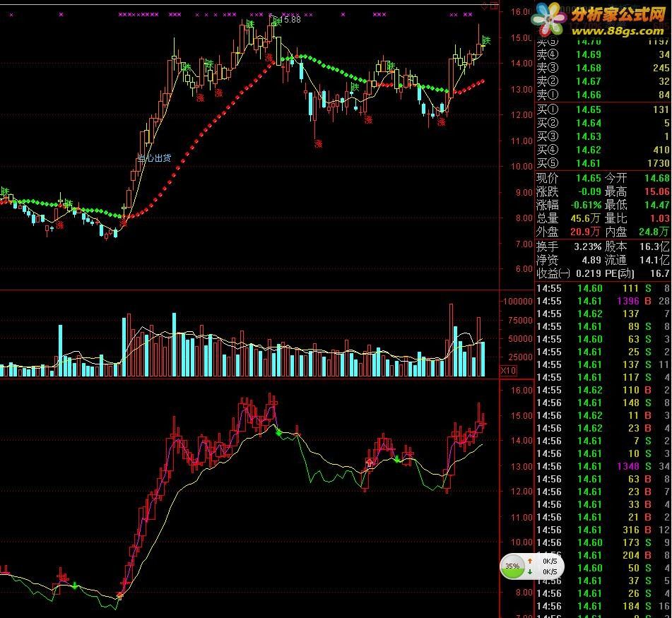Click the 换手 3.23% turnover value
The height and width of the screenshot is (618, 672).
tap(588, 246)
